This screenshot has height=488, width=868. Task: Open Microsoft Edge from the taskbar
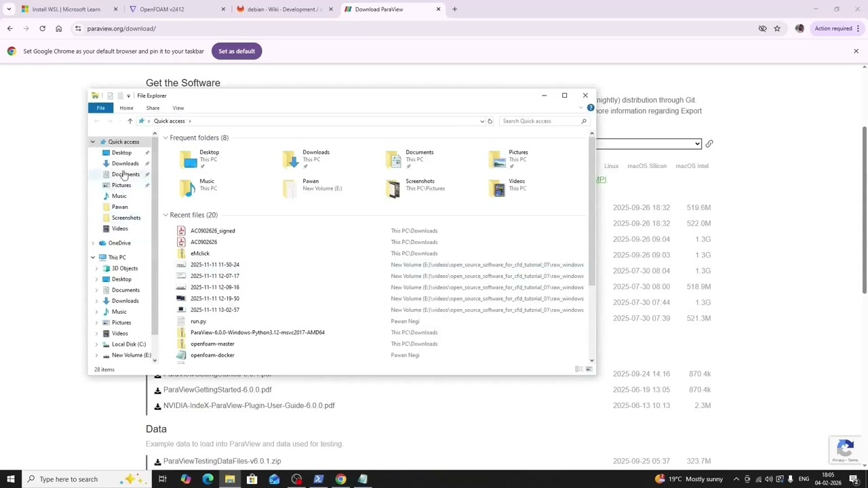point(208,479)
